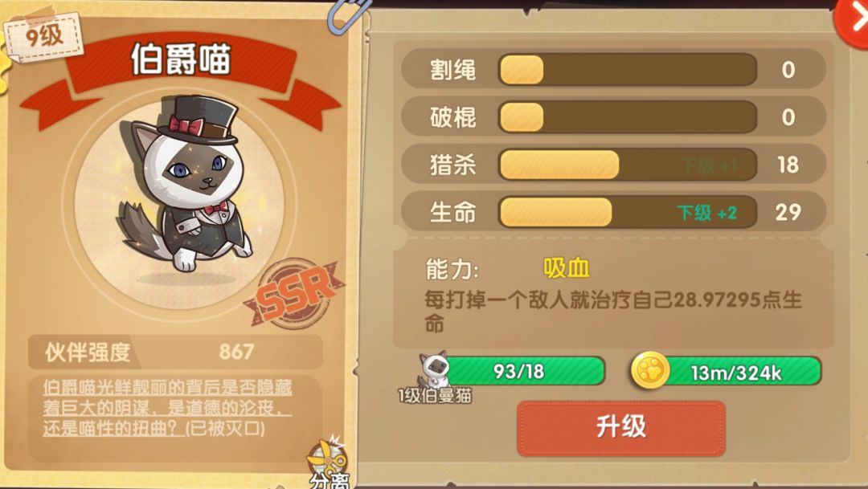
Task: Click the SSR rarity stamp
Action: click(295, 294)
